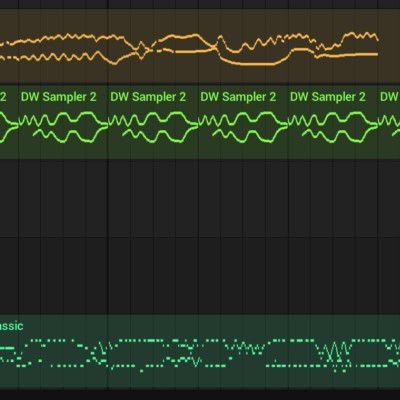
Task: Click empty playlist space right of the orange clip
Action: click(389, 47)
